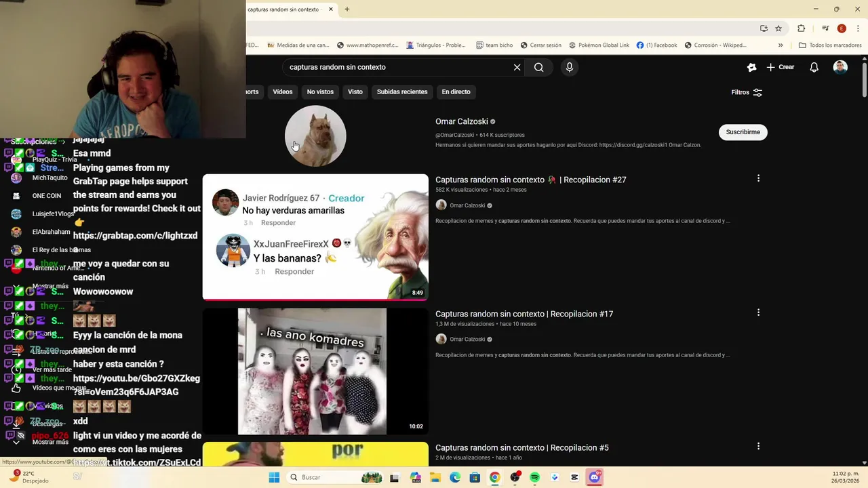This screenshot has width=868, height=488.
Task: Open the Corrosión Wikipedia bookmark
Action: (x=715, y=45)
